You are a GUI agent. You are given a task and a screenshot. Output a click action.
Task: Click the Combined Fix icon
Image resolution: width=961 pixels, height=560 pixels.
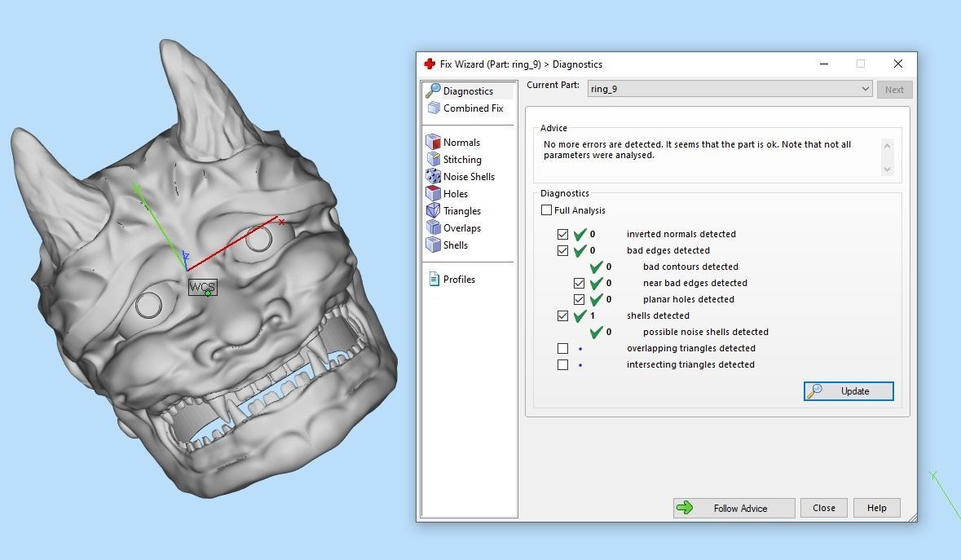point(434,108)
